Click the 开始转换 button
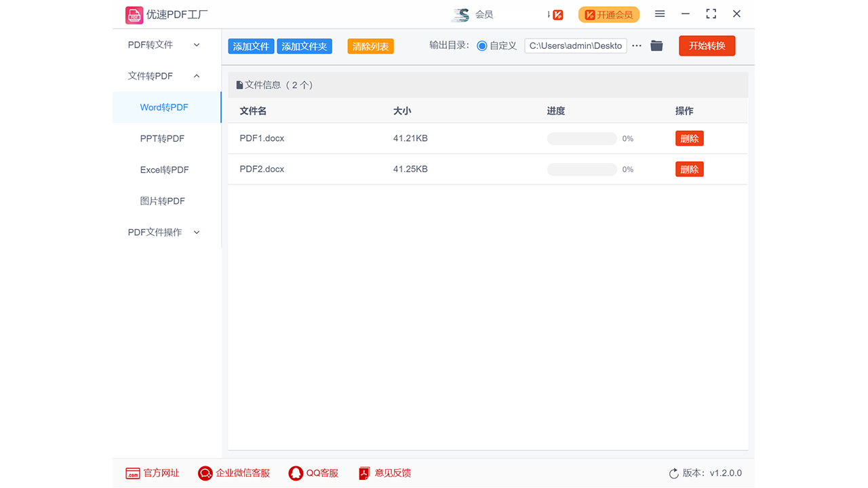Viewport: 868px width, 488px height. pyautogui.click(x=707, y=45)
